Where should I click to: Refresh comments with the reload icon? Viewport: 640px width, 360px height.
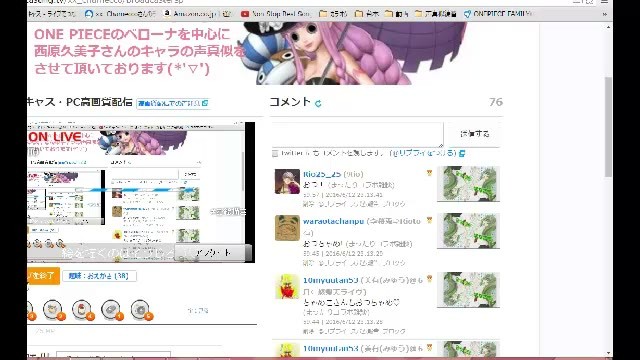318,104
